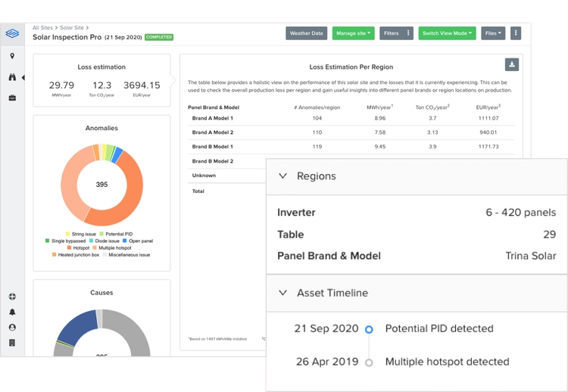Click the MWh/year column header

pos(379,107)
